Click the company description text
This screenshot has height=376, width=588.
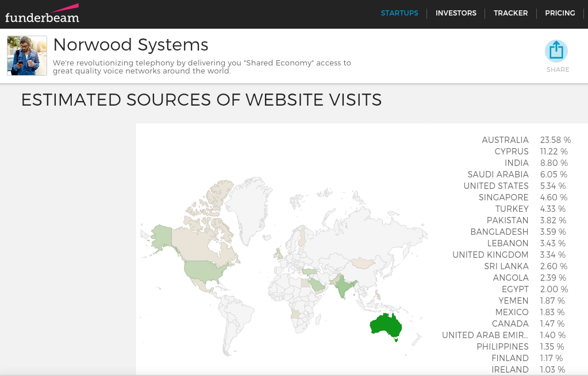coord(202,67)
